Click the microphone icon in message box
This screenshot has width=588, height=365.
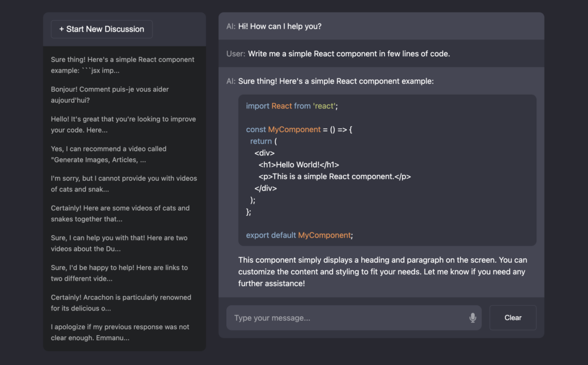point(473,318)
